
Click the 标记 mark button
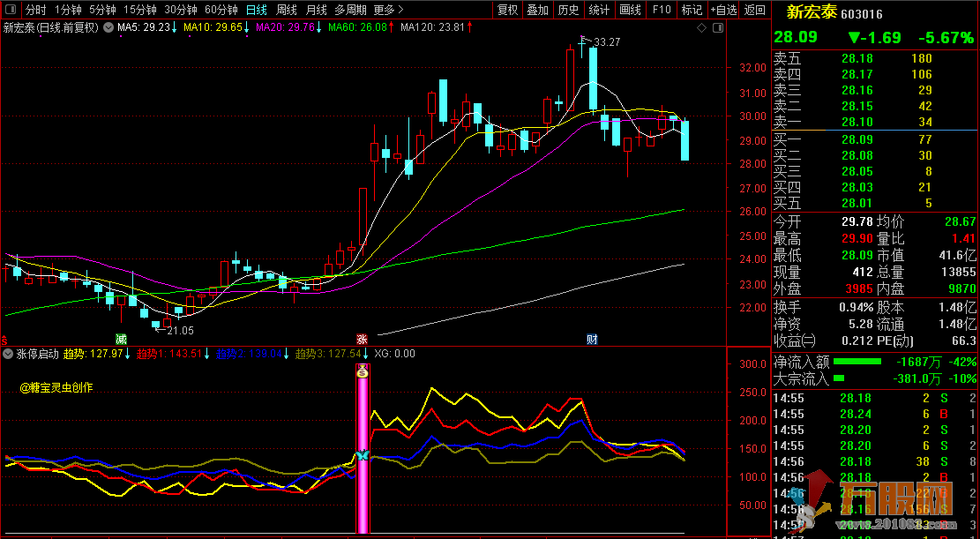692,10
